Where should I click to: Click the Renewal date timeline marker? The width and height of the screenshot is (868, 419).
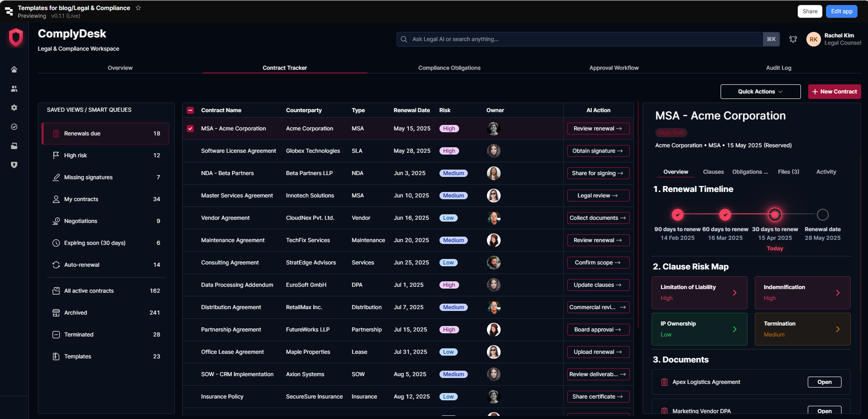click(x=823, y=214)
